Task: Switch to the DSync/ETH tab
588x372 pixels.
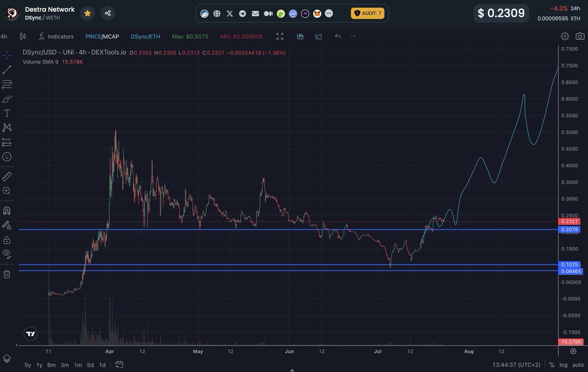Action: click(x=145, y=36)
